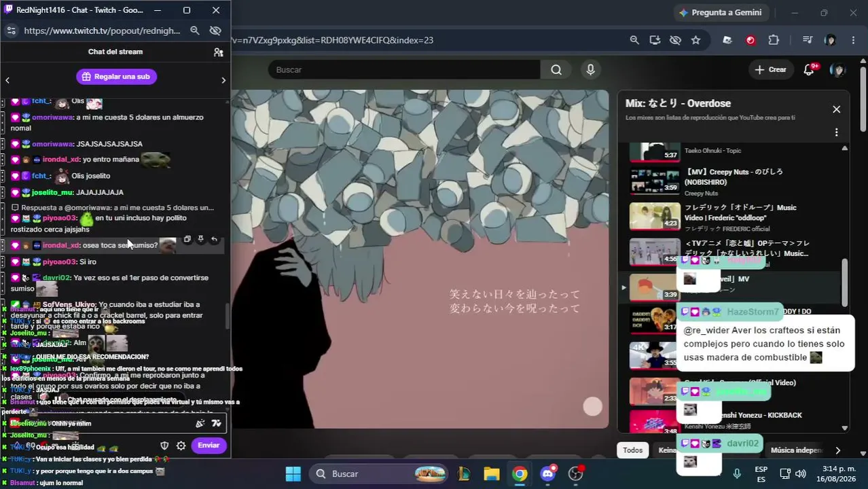Click the Twitch chat scrollbar

pos(228,316)
